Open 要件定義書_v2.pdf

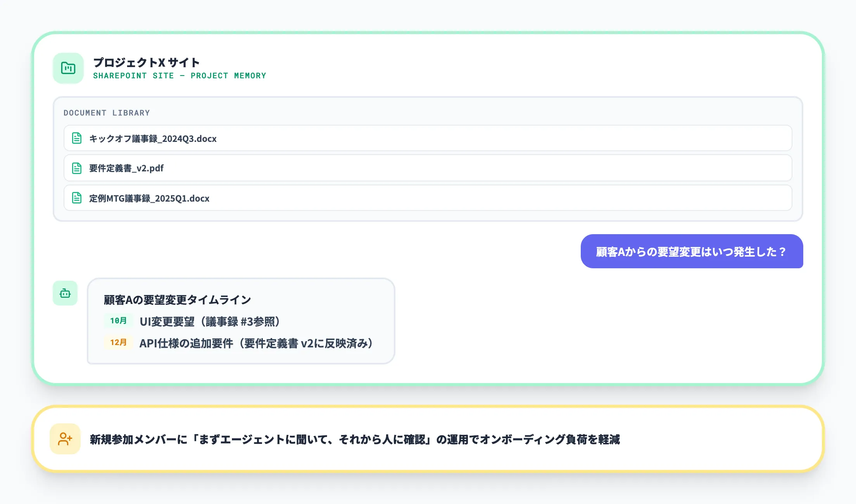point(126,168)
